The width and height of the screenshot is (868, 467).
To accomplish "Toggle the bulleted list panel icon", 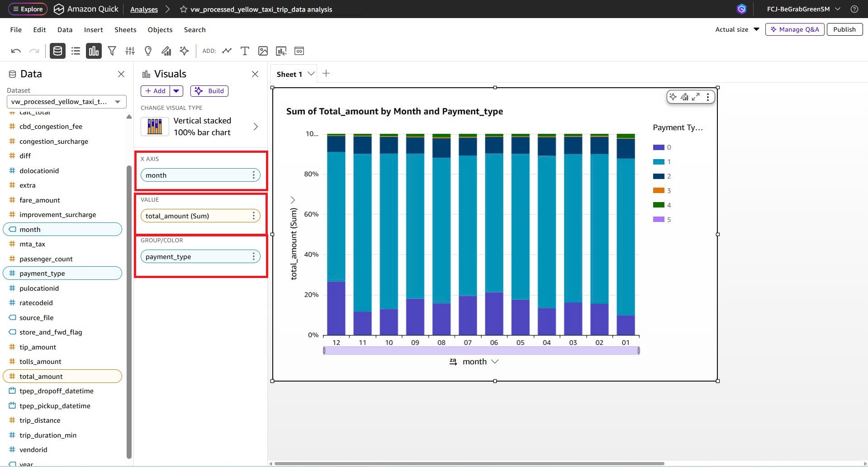I will point(76,51).
